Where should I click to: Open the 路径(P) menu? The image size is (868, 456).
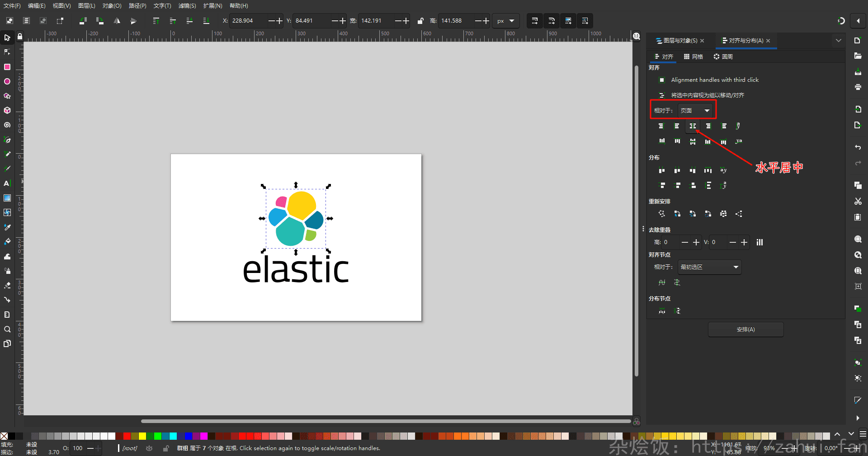coord(137,6)
